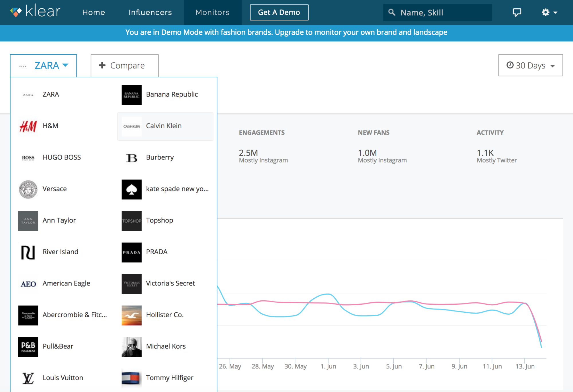This screenshot has height=392, width=573.
Task: Choose PRADA brand name
Action: (157, 252)
